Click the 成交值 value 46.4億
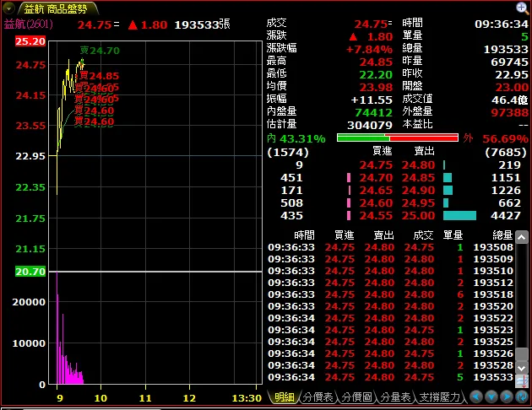 509,100
